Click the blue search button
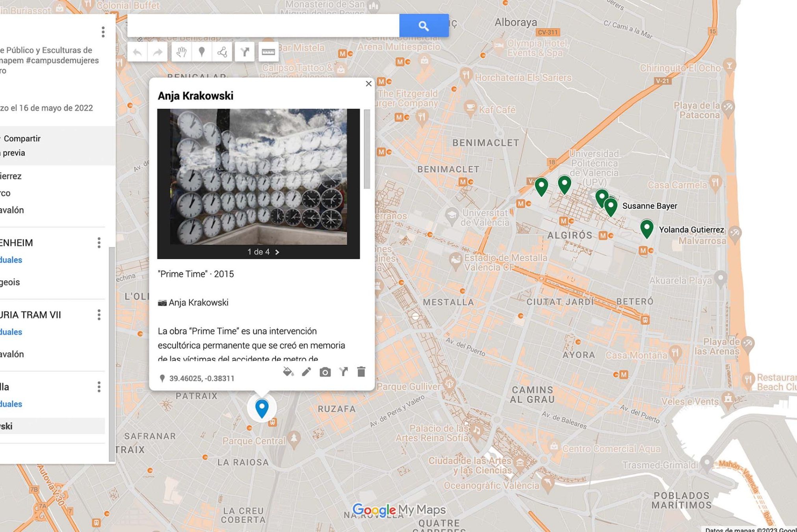Image resolution: width=797 pixels, height=532 pixels. coord(424,26)
